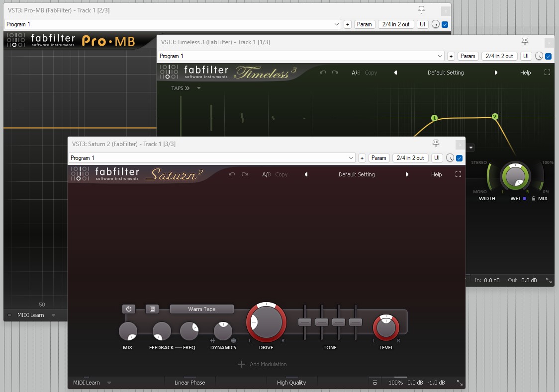Click the undo arrow in Saturn 2
The height and width of the screenshot is (392, 559).
pyautogui.click(x=232, y=174)
